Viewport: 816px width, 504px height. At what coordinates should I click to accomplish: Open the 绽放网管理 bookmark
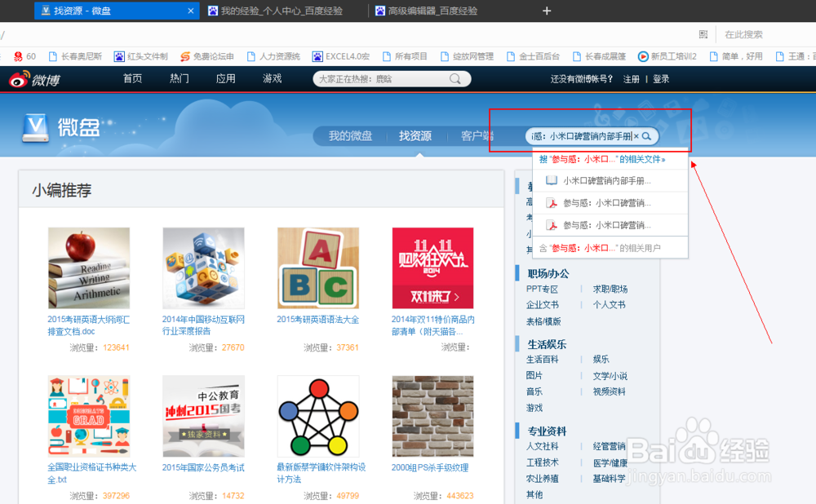(x=467, y=56)
